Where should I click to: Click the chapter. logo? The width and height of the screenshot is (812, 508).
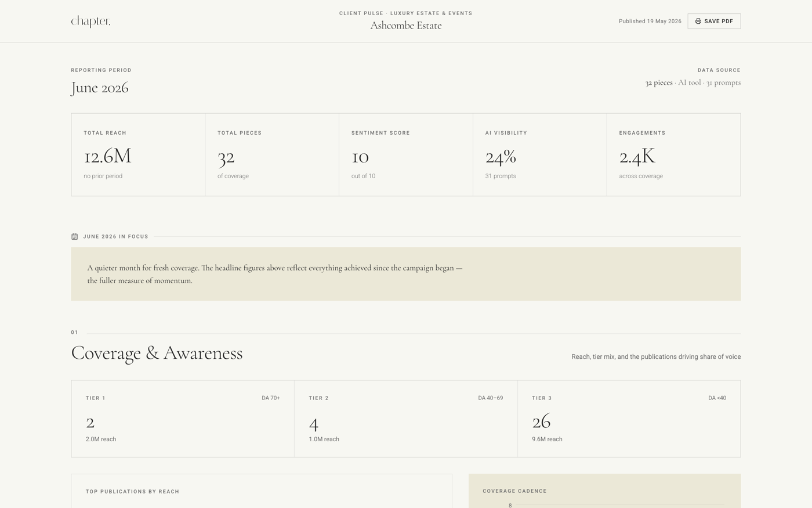90,21
